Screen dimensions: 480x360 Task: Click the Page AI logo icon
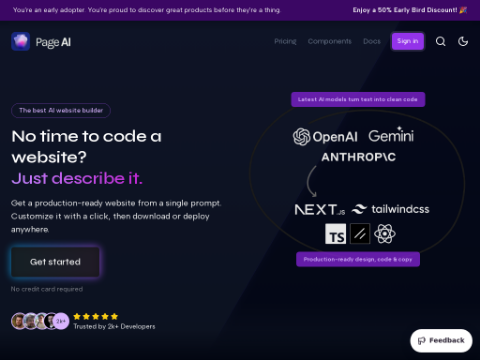pos(21,42)
